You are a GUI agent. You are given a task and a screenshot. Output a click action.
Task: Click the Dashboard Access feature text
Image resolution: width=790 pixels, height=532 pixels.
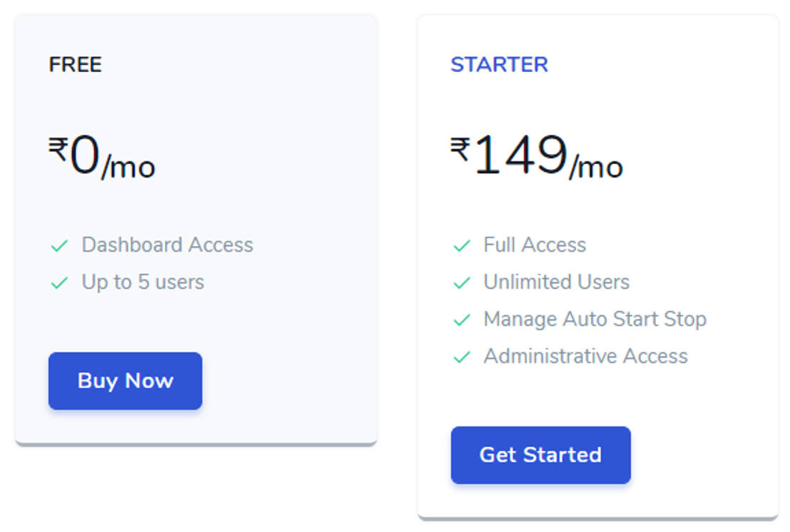point(168,245)
